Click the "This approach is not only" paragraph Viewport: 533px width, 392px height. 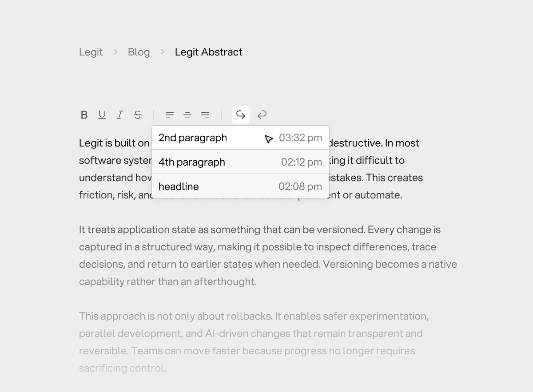(x=253, y=342)
